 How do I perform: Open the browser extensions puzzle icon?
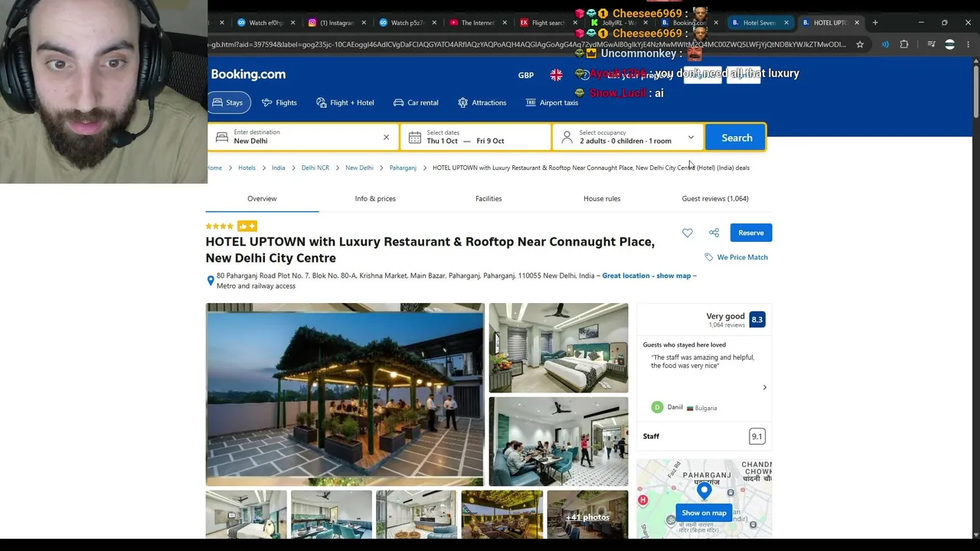coord(904,44)
